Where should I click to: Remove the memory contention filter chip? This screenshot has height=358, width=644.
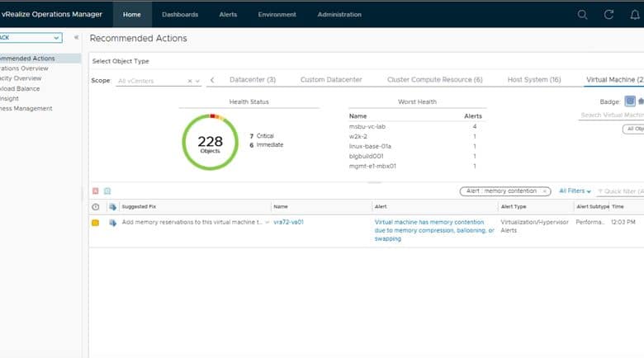545,191
